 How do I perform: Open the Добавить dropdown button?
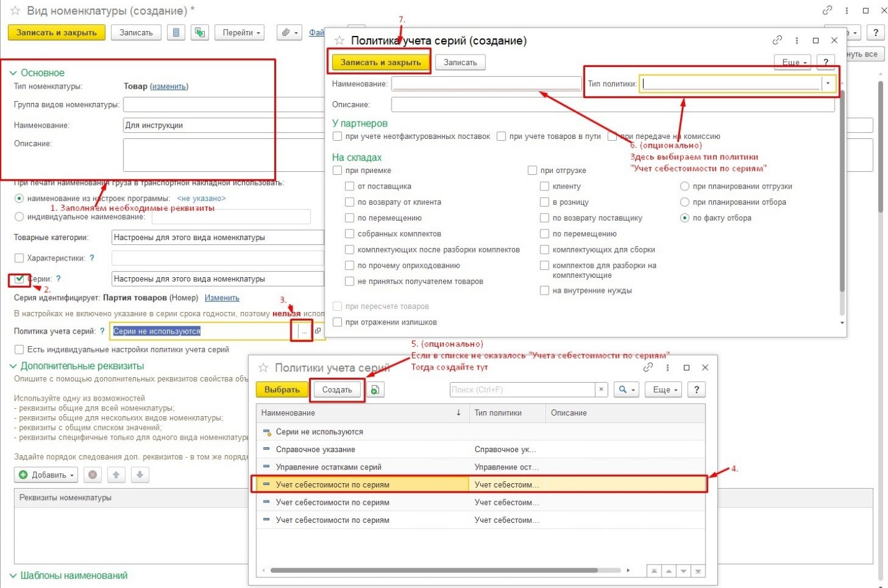(x=47, y=475)
